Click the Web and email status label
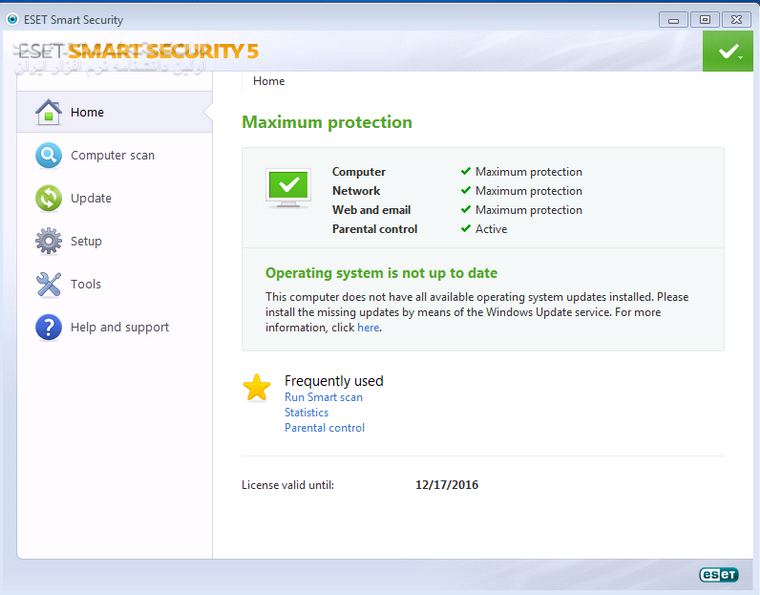 pos(371,210)
